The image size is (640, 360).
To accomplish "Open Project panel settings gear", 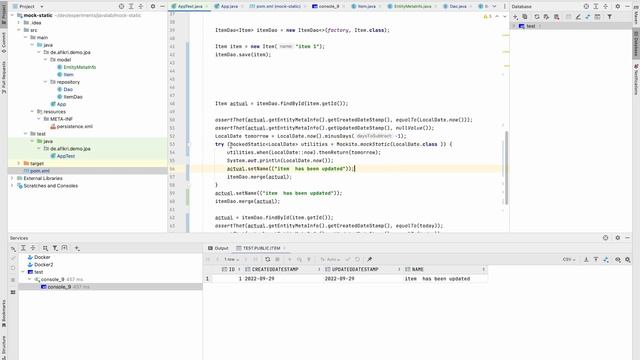I will [x=153, y=7].
